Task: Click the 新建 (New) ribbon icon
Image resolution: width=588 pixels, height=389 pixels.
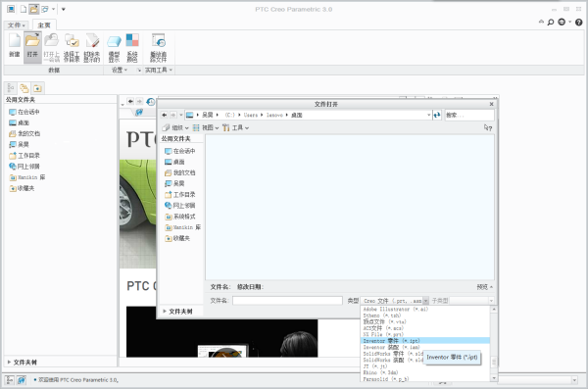Action: [15, 46]
